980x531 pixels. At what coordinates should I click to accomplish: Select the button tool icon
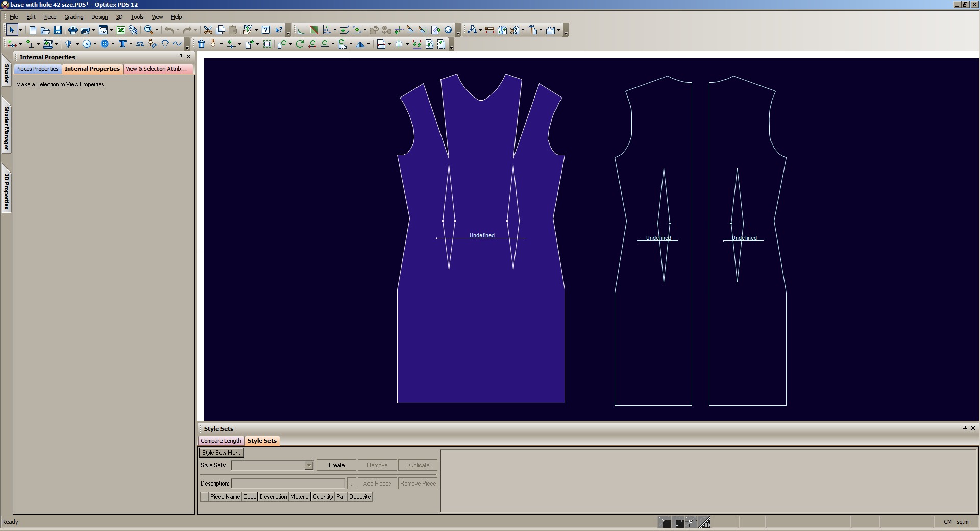click(x=105, y=44)
